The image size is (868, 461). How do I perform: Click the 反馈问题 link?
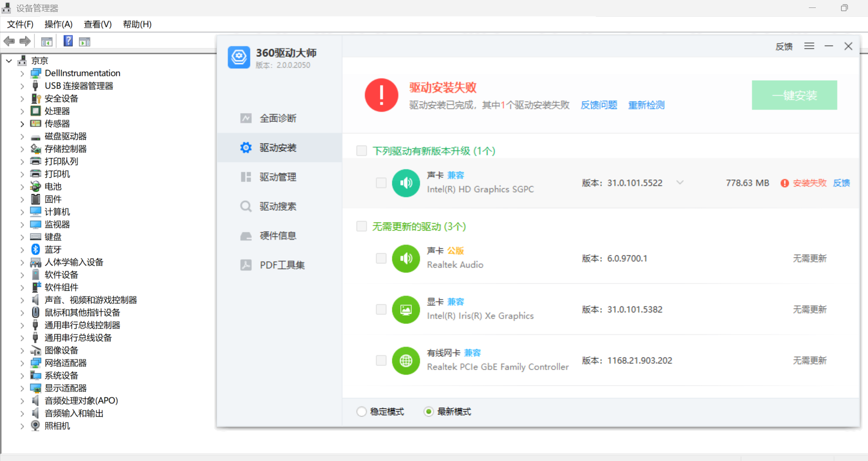[599, 105]
